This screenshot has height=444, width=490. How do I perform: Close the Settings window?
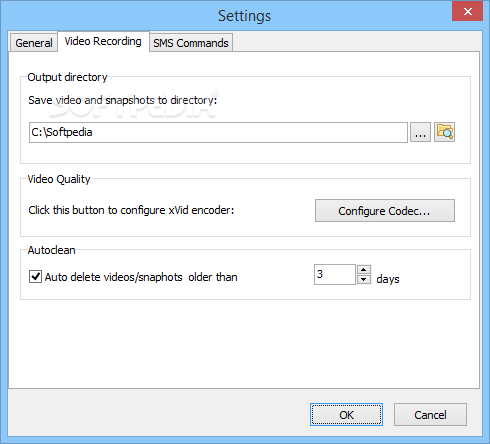pyautogui.click(x=467, y=11)
